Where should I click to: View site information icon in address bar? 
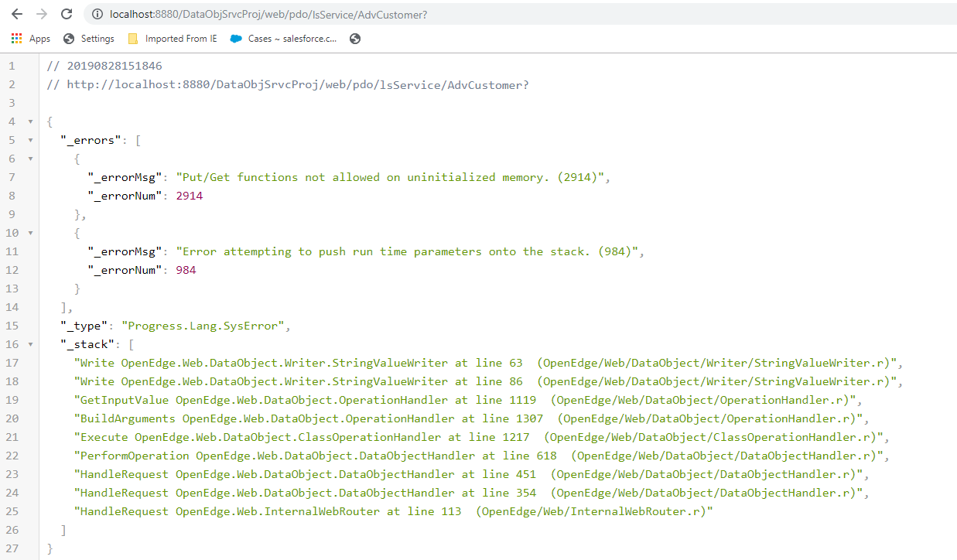(97, 15)
